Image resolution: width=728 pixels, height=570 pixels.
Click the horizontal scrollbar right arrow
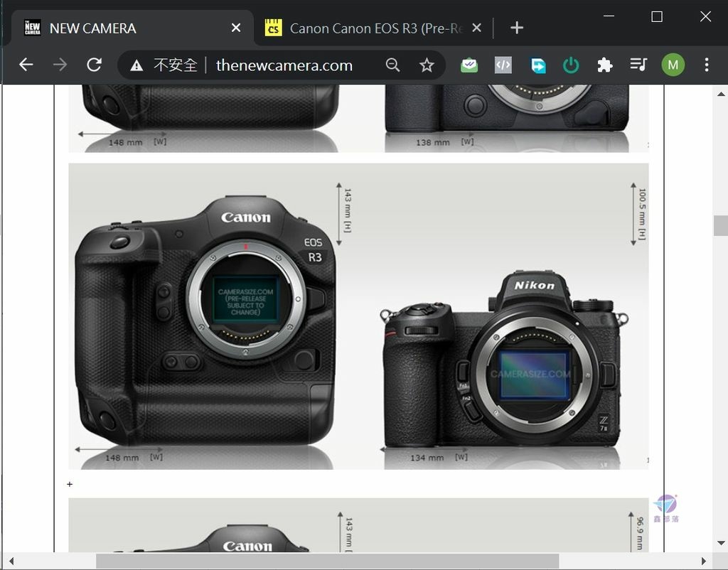tap(703, 561)
